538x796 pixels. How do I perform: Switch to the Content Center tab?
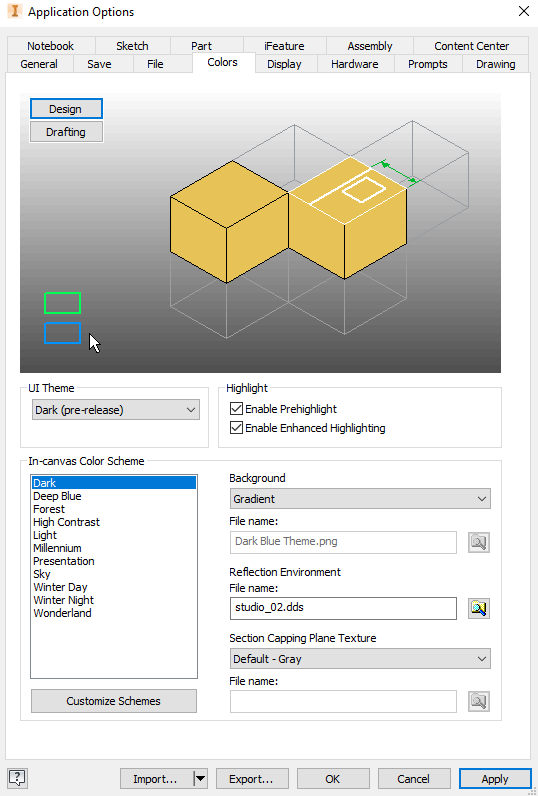point(472,46)
